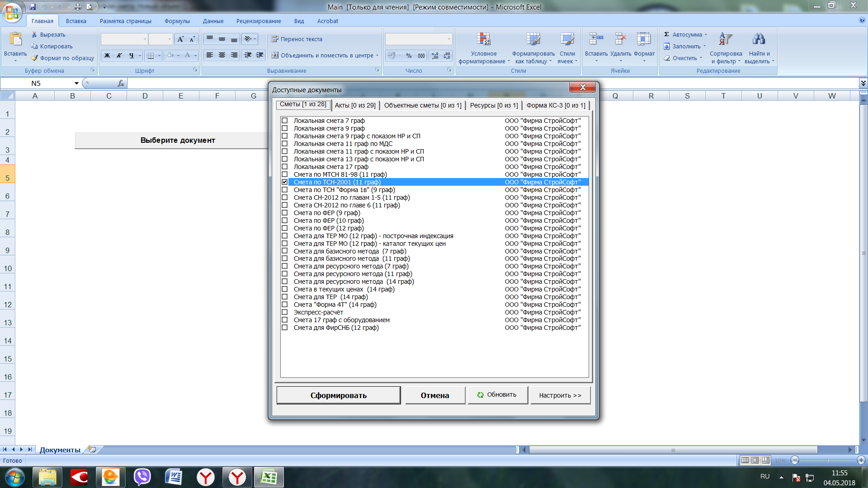Click the Отмена button
This screenshot has width=868, height=488.
435,395
